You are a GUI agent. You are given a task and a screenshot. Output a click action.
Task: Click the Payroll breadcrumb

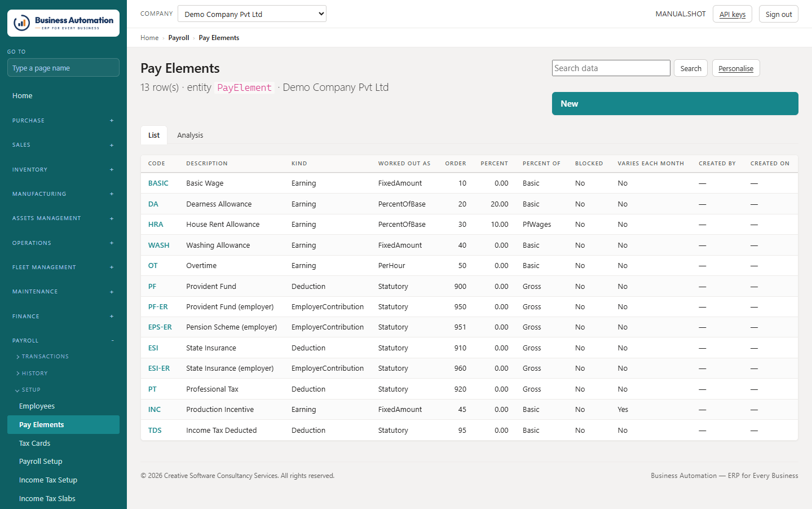pyautogui.click(x=179, y=38)
